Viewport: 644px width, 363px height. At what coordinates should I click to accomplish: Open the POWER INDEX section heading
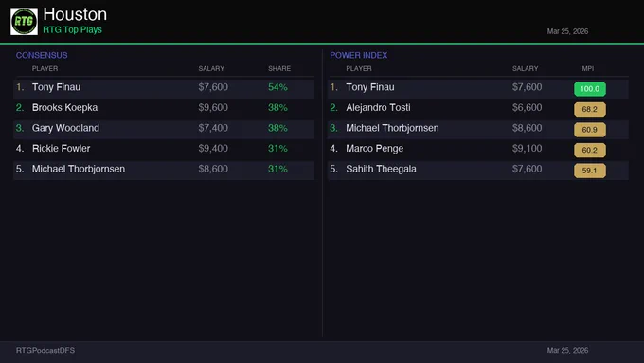359,55
